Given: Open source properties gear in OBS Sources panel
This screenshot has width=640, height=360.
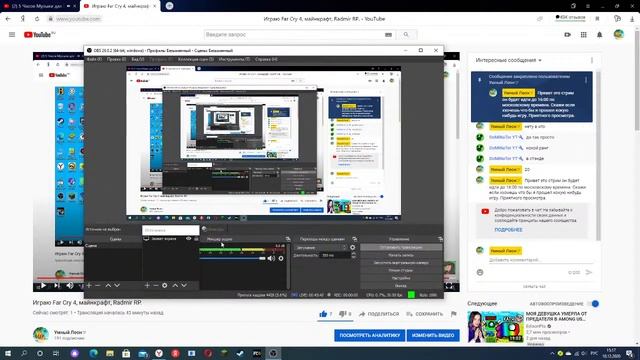Looking at the screenshot, I should [x=164, y=285].
